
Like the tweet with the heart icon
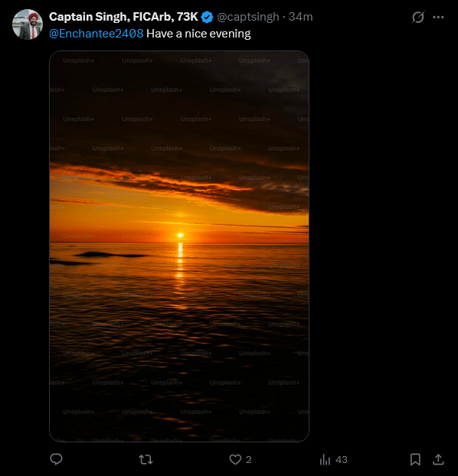(235, 460)
